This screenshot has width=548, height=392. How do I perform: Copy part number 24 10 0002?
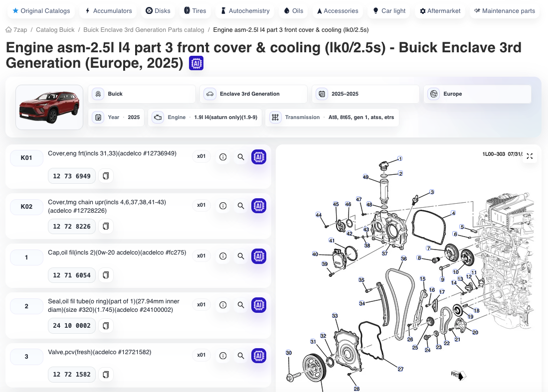click(x=106, y=326)
